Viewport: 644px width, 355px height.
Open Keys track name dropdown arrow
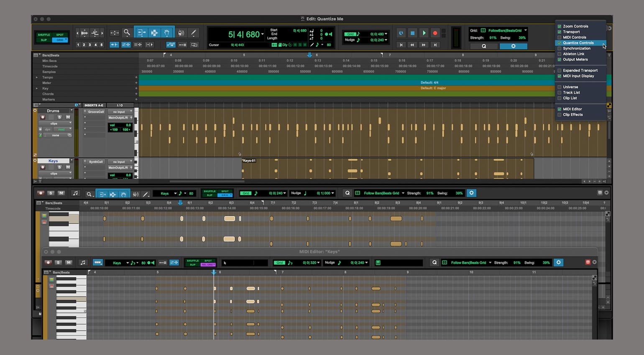(72, 160)
